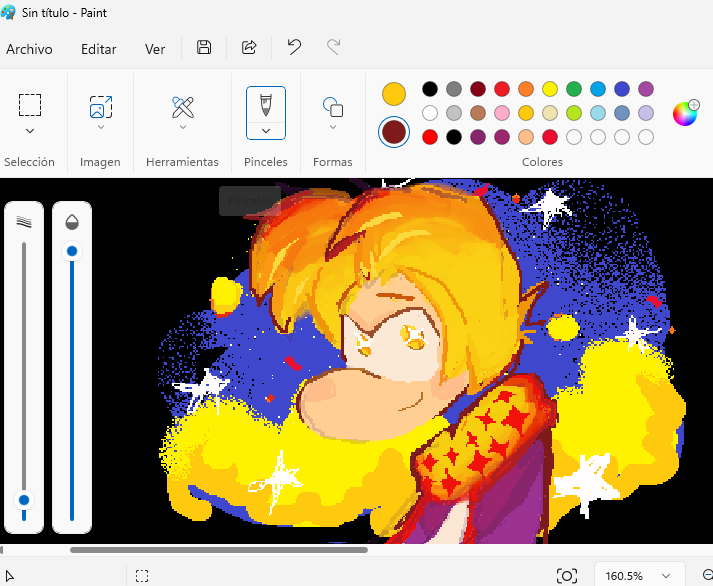
Task: Pick the purple swatch in top row
Action: (646, 89)
